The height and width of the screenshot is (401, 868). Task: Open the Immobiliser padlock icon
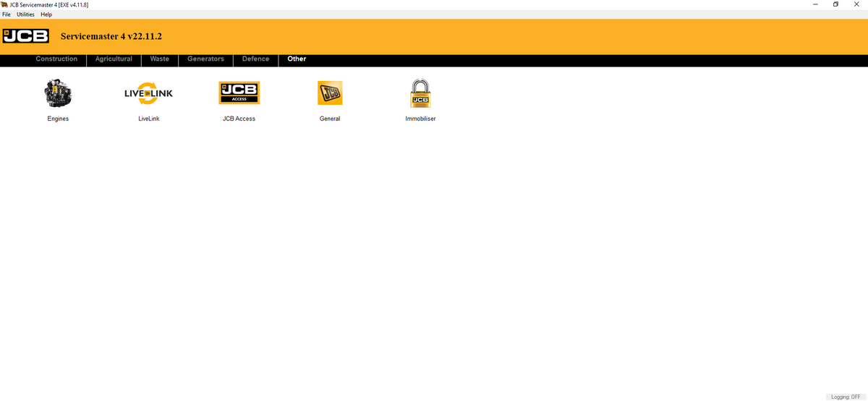(x=420, y=93)
